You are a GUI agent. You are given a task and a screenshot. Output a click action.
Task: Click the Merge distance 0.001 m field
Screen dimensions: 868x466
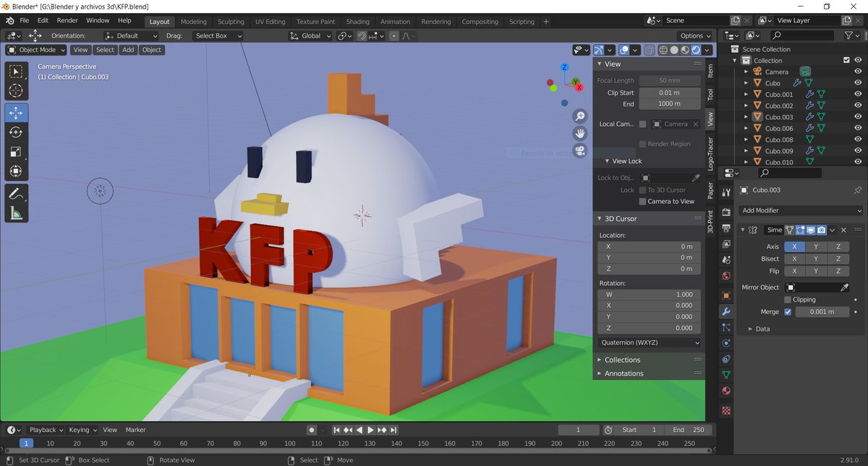823,312
